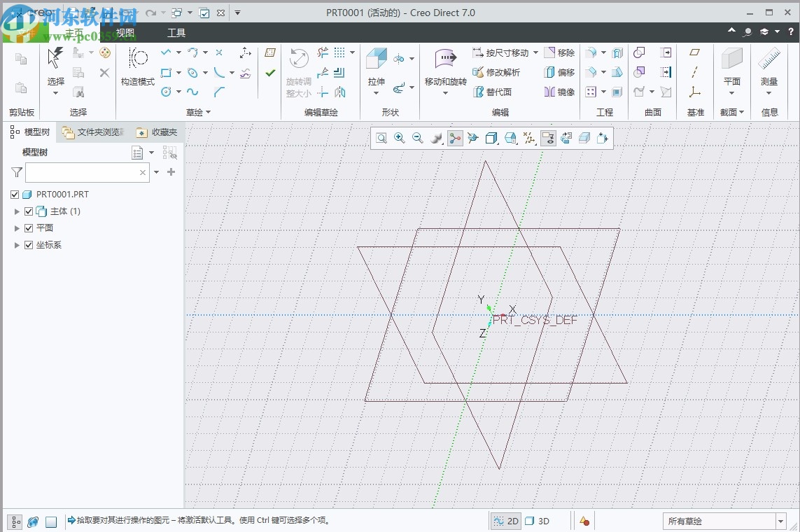Uncheck the 平面 item in the model tree
The height and width of the screenshot is (532, 800).
click(x=29, y=227)
